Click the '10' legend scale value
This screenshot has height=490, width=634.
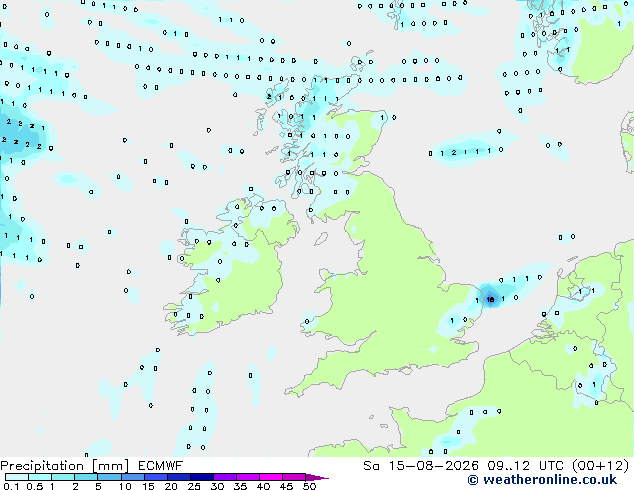click(125, 486)
